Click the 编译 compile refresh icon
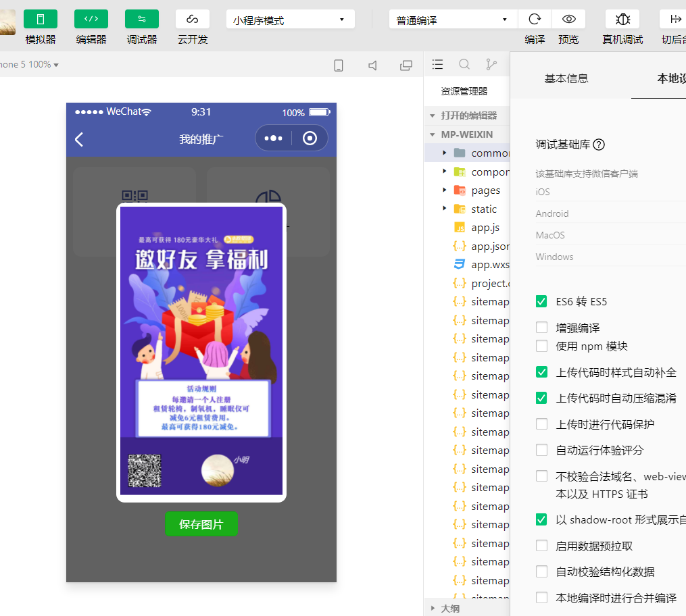The width and height of the screenshot is (686, 616). (x=535, y=19)
